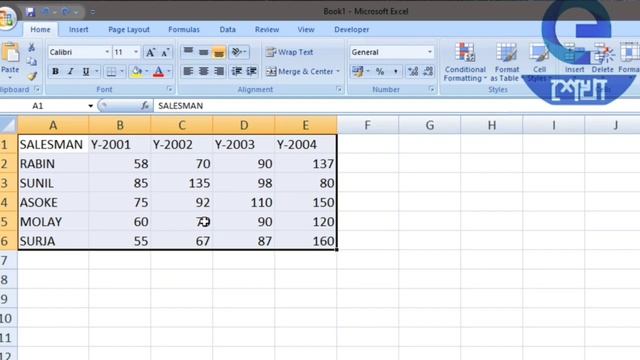640x360 pixels.
Task: Enable Wrap Text
Action: tap(289, 52)
